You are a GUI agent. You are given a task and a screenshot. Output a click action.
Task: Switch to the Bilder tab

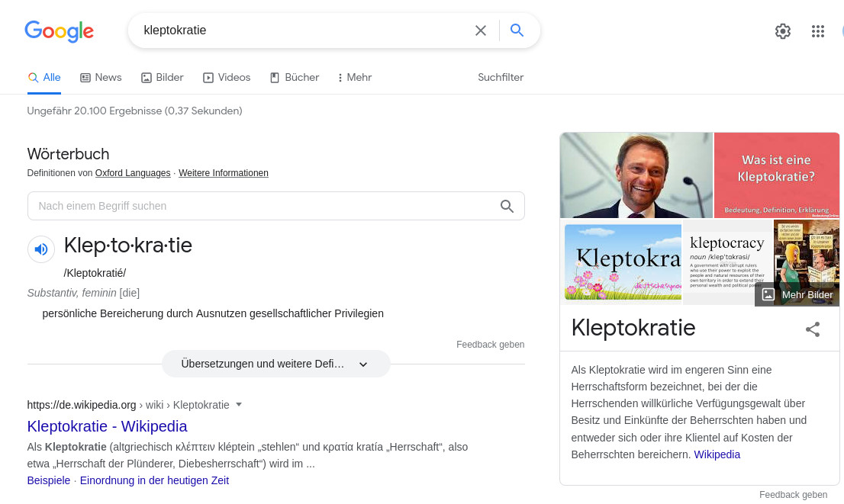[x=162, y=77]
